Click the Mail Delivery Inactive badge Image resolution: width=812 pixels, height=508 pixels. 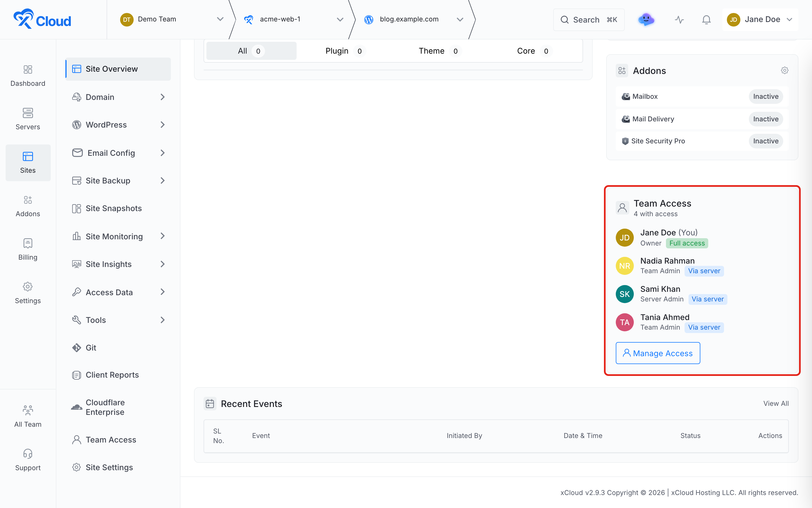(766, 119)
